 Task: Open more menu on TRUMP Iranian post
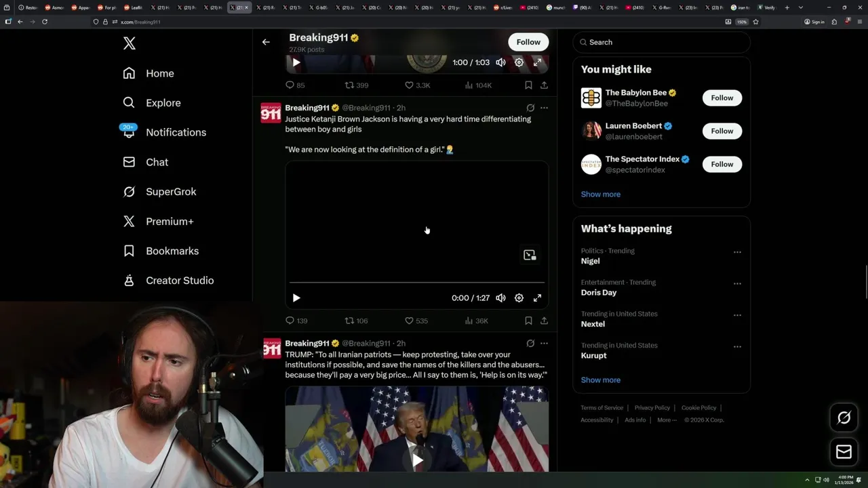[x=544, y=344]
